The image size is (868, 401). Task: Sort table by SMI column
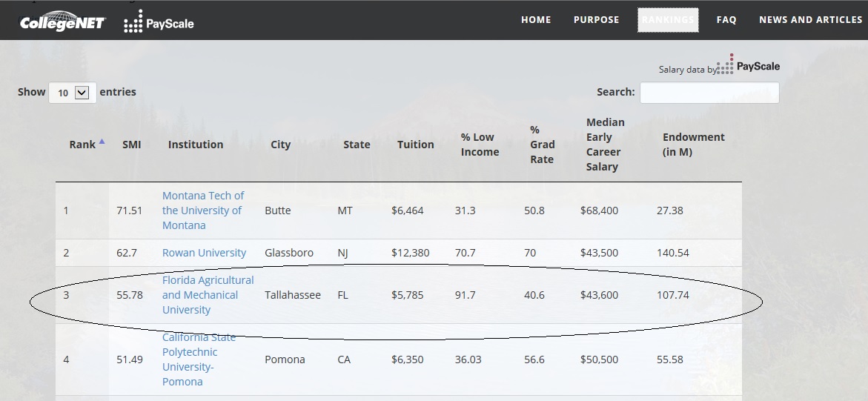click(x=132, y=145)
